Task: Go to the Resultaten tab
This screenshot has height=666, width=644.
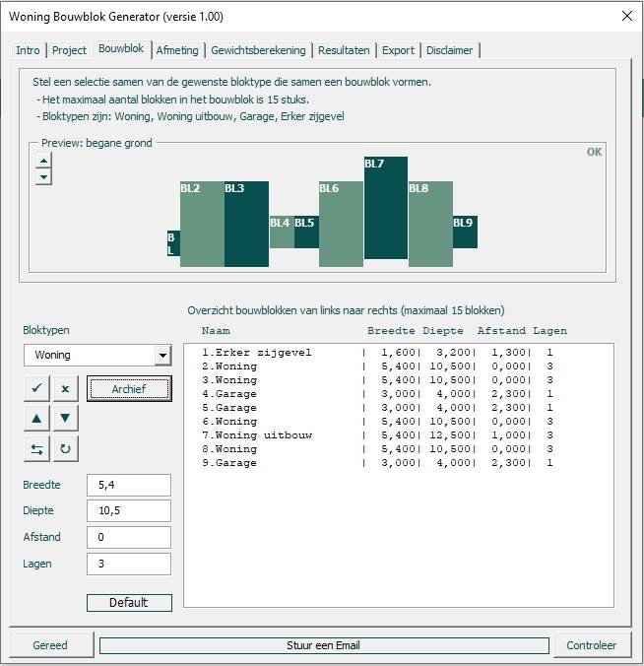Action: [x=345, y=50]
